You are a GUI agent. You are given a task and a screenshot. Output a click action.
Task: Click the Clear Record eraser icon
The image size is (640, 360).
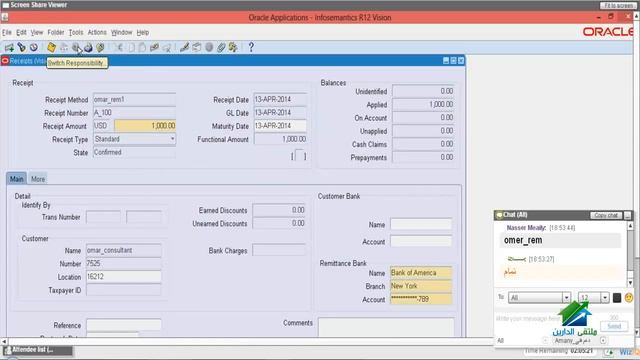pos(154,47)
